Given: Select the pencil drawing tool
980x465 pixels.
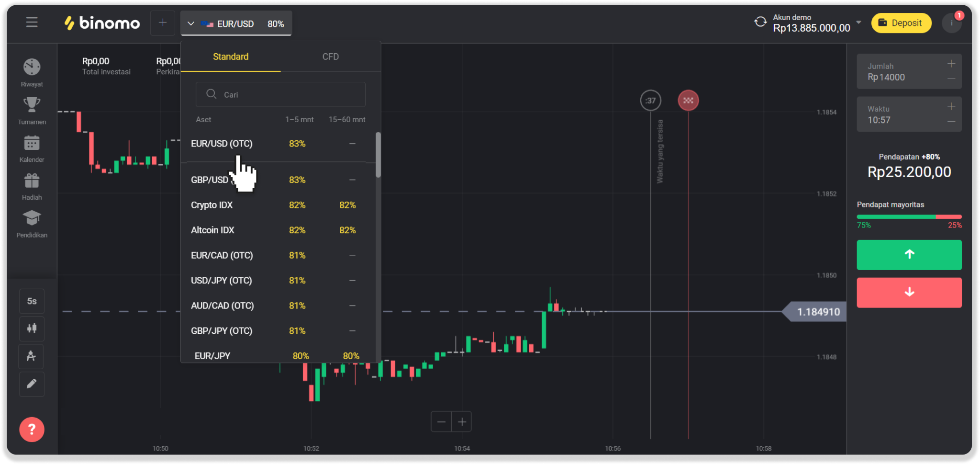Looking at the screenshot, I should click(x=32, y=384).
